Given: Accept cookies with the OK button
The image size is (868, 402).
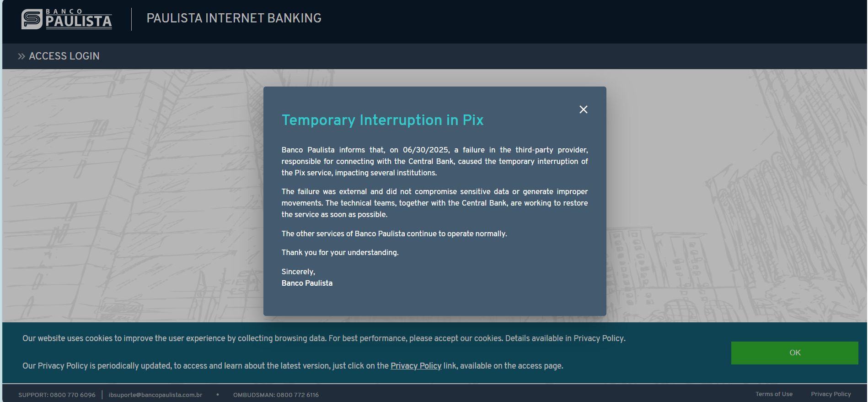Looking at the screenshot, I should click(x=794, y=353).
